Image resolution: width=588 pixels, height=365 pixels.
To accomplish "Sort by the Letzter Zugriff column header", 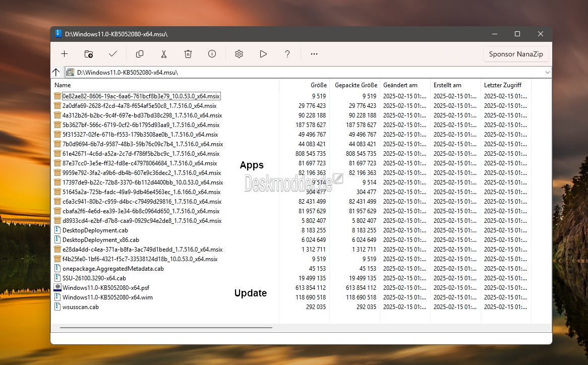I will pos(502,85).
